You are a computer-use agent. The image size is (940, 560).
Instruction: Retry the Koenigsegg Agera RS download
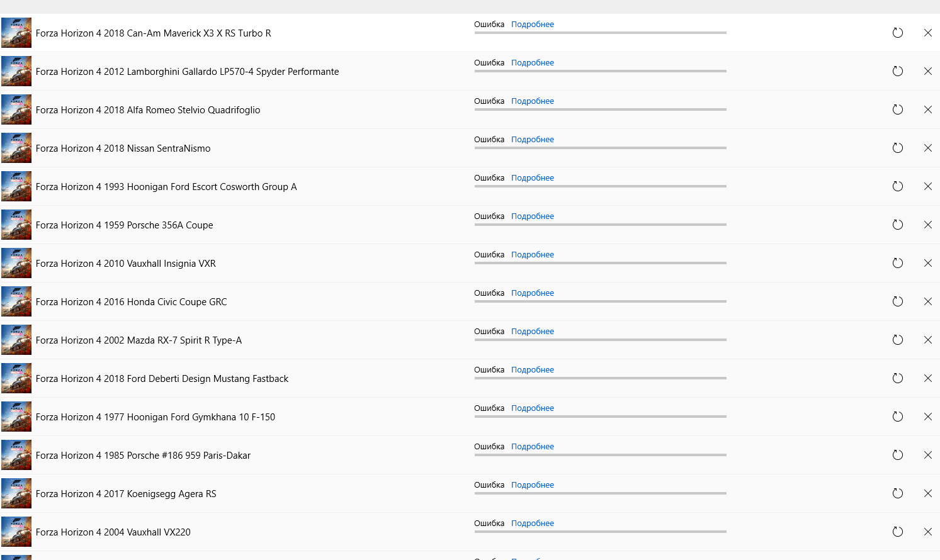898,493
